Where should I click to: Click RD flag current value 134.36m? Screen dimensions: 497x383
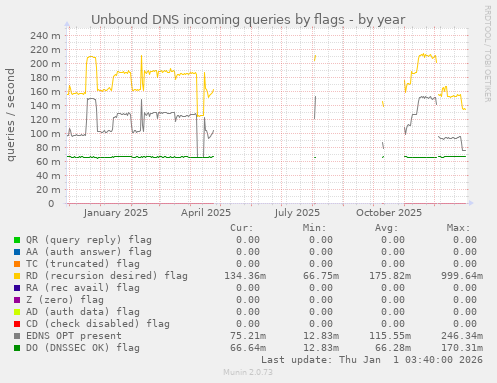coord(245,276)
